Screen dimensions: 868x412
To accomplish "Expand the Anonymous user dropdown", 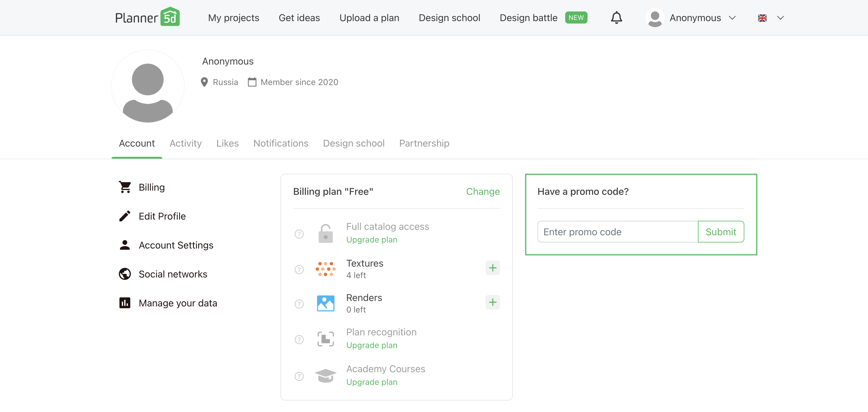I will 691,17.
